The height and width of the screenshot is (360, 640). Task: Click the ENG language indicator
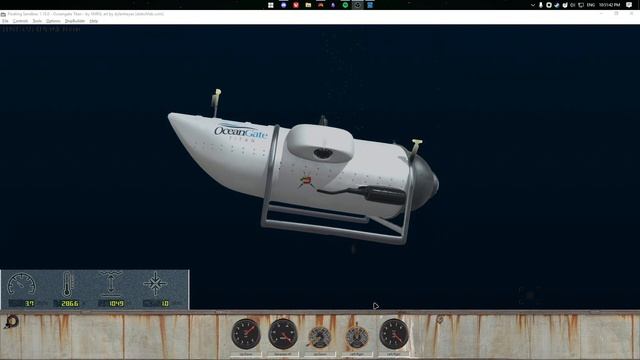591,5
